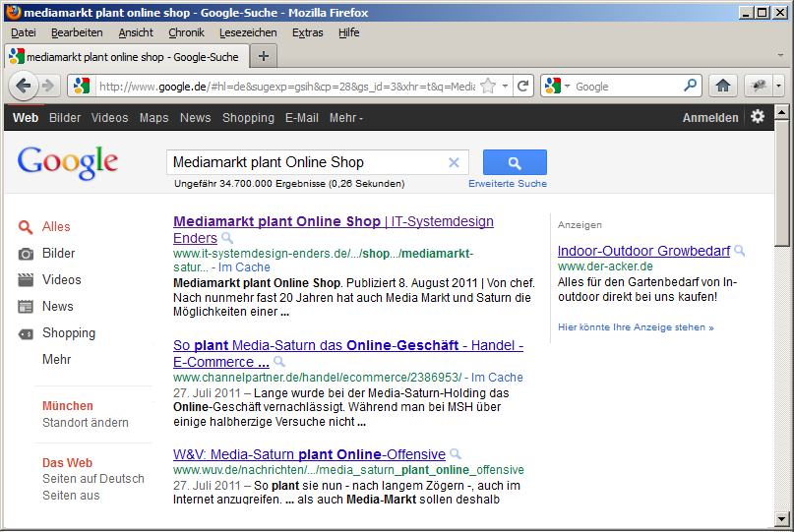Open the Bearbeiten menu

coord(77,32)
